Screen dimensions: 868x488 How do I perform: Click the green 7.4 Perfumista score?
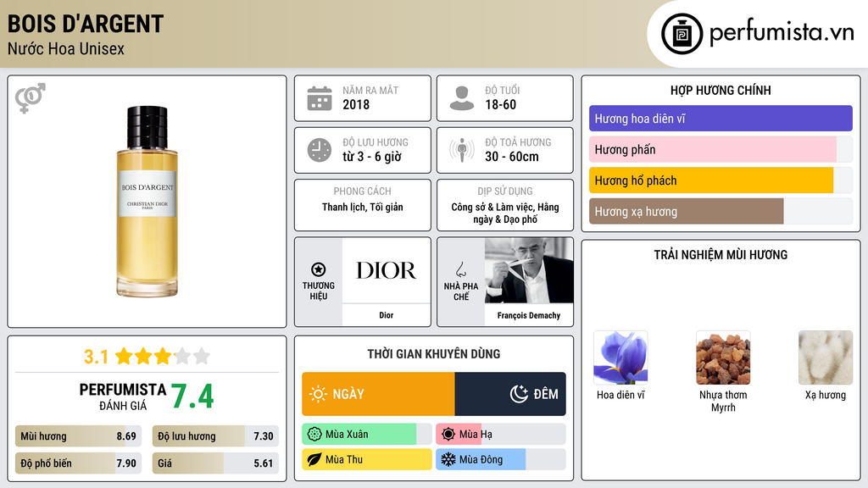[192, 396]
